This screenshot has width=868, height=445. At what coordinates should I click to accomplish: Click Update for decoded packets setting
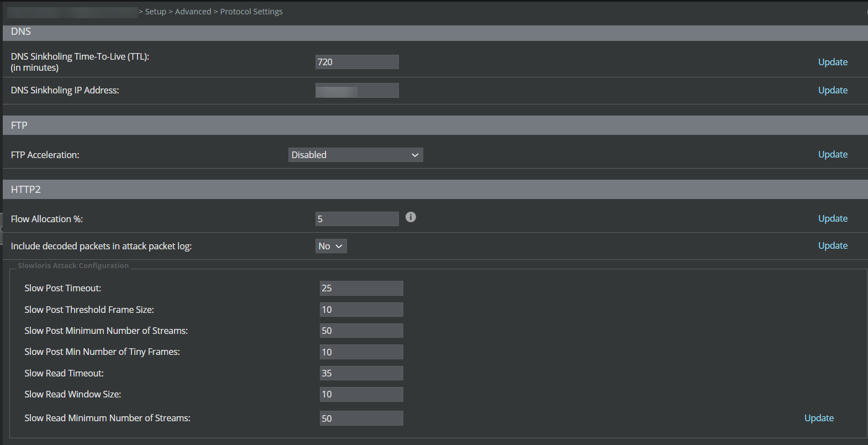833,245
